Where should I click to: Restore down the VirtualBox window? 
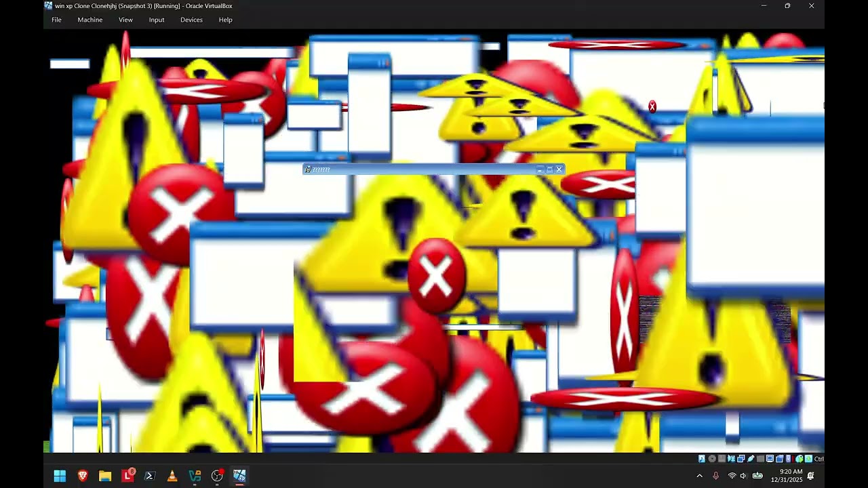tap(787, 5)
